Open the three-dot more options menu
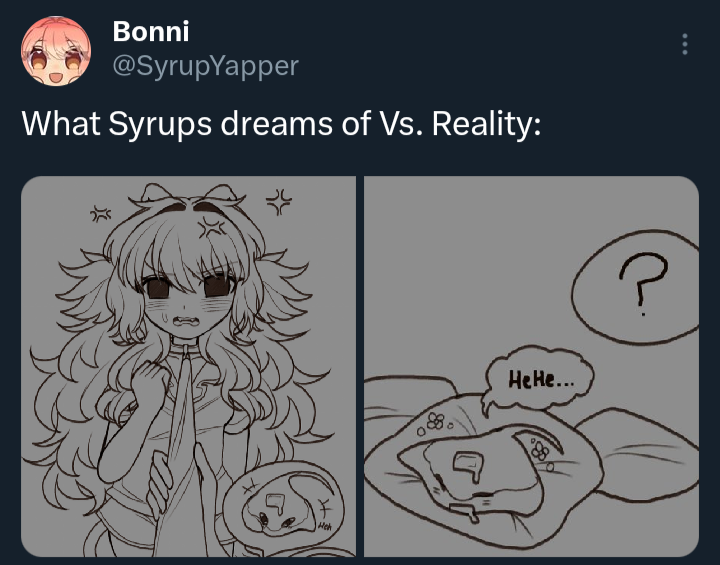Image resolution: width=720 pixels, height=565 pixels. click(x=685, y=44)
